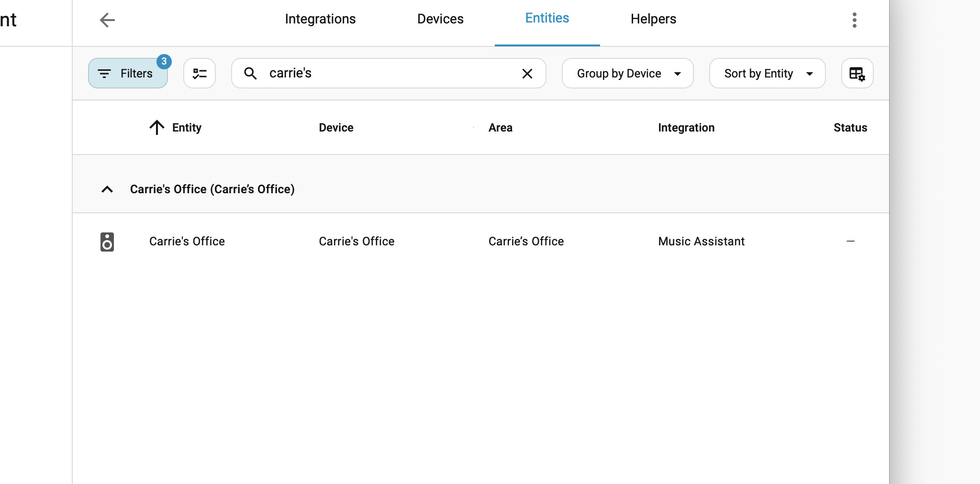Toggle sort direction arrow on Entity column

tap(157, 128)
